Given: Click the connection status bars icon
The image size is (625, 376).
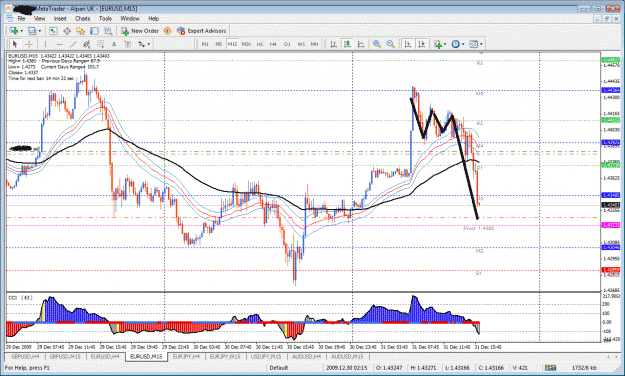Looking at the screenshot, I should [550, 368].
